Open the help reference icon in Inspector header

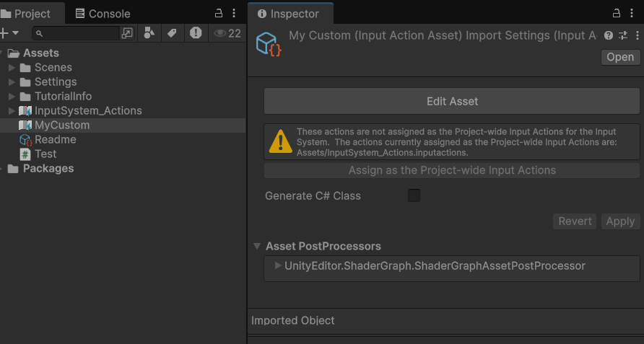tap(609, 35)
